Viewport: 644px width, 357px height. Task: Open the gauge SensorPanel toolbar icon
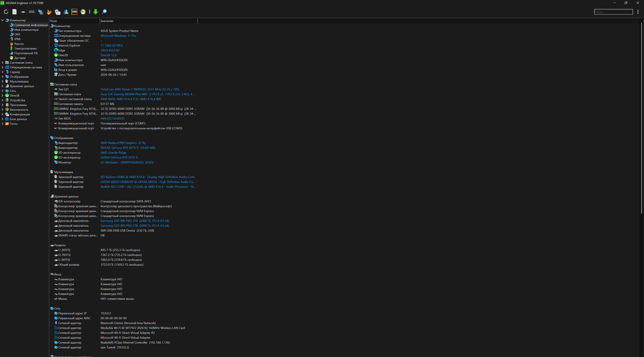click(x=83, y=12)
